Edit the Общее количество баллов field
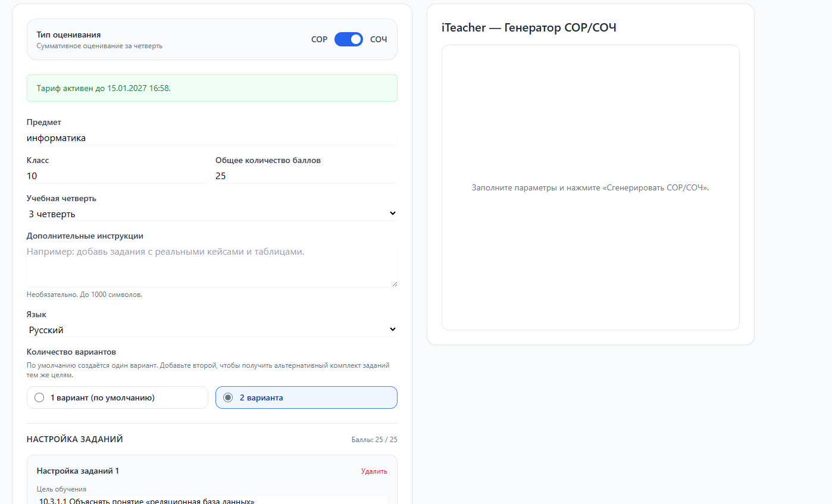 tap(305, 176)
